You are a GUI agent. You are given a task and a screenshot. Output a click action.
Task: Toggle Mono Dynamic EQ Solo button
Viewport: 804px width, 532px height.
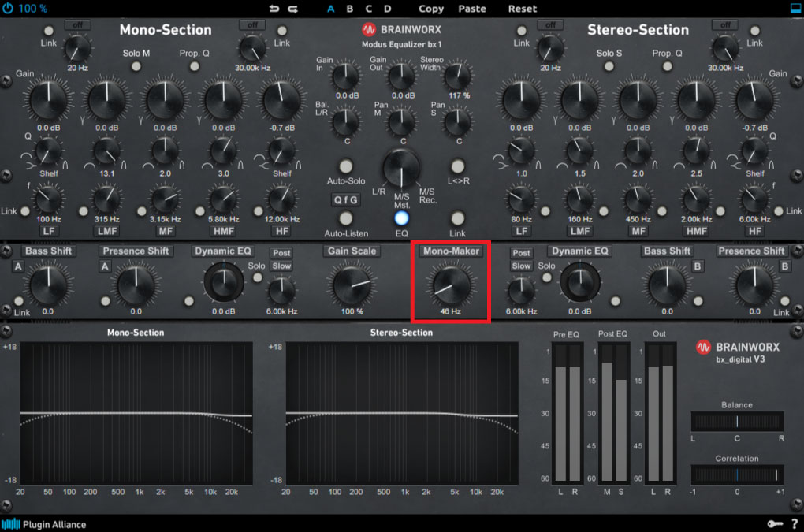[x=258, y=277]
